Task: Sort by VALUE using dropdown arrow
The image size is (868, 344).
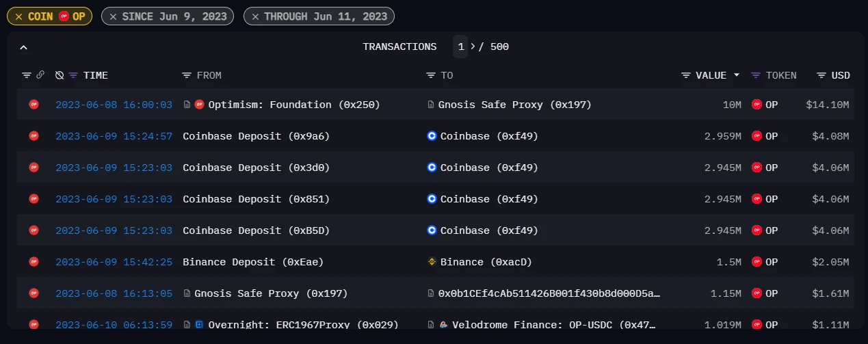Action: (737, 75)
